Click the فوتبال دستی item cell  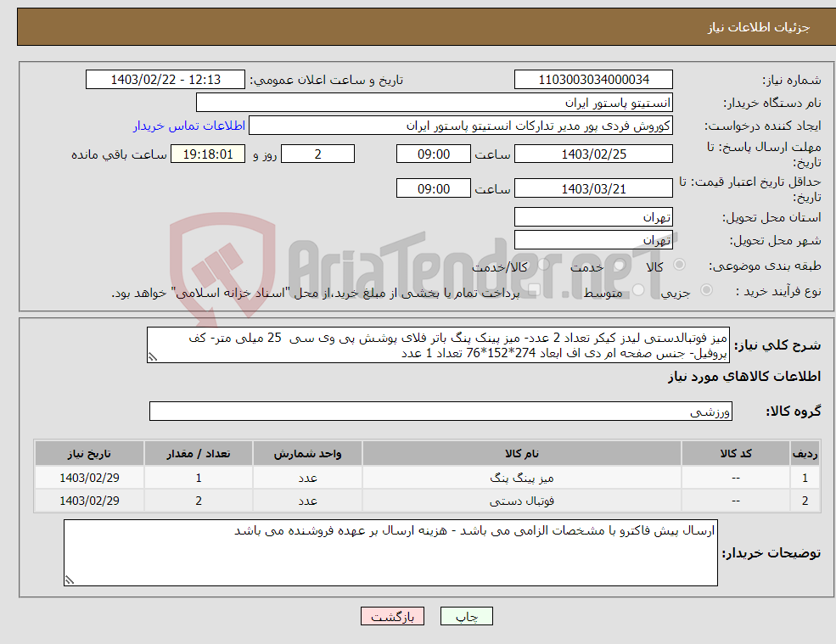(522, 501)
